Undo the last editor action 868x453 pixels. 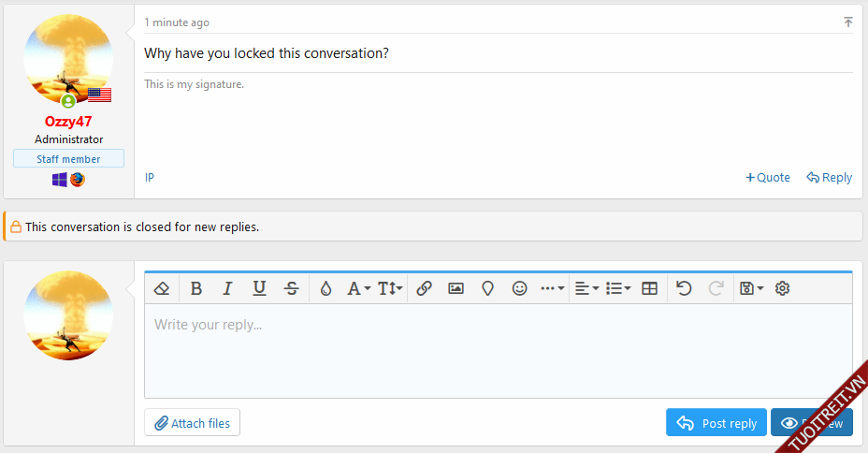coord(684,288)
